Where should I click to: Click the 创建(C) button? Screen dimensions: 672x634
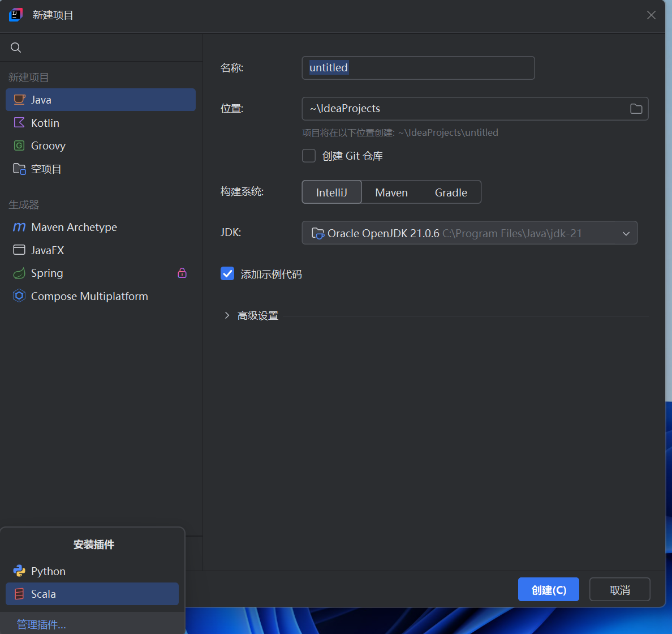point(549,590)
